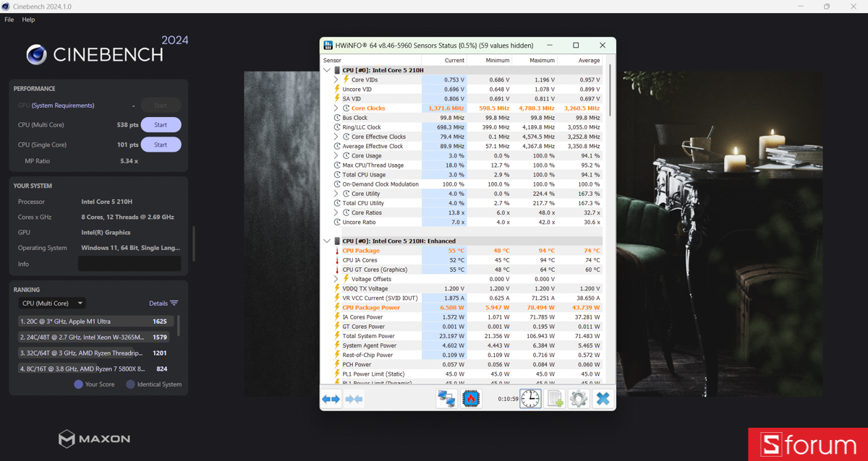Click the bolt icon beside Uncore VID
868x461 pixels.
click(337, 89)
